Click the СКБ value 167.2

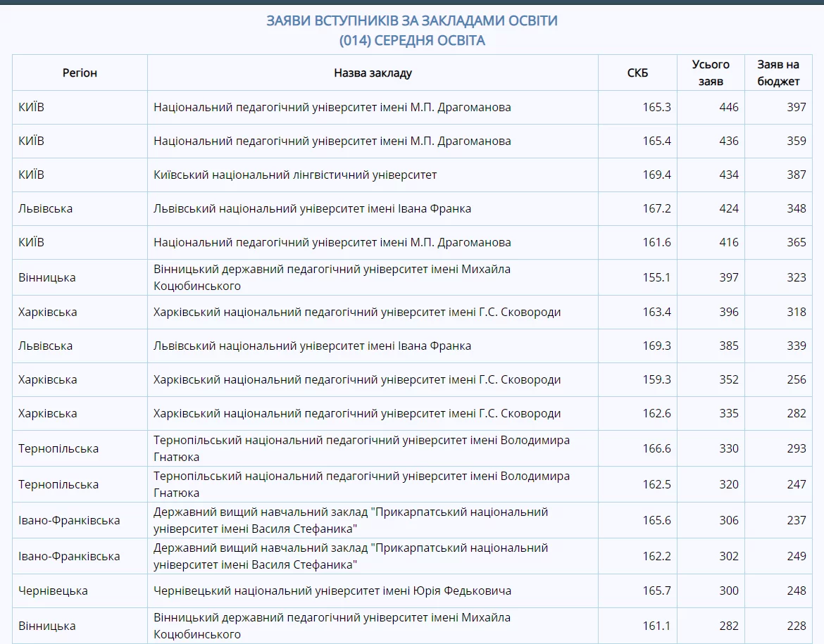[x=657, y=208]
